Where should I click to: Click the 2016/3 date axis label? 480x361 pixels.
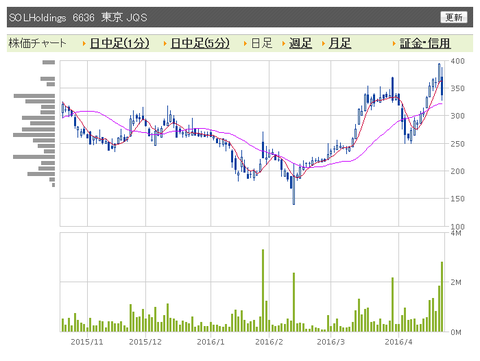[x=331, y=342]
